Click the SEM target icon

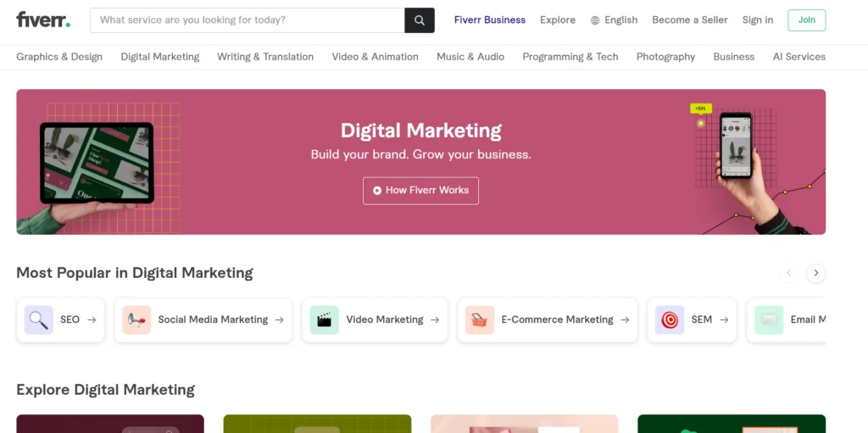point(670,319)
